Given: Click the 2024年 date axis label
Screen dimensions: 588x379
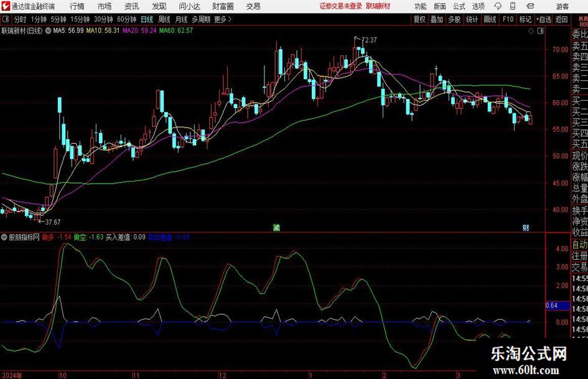Looking at the screenshot, I should 12,375.
